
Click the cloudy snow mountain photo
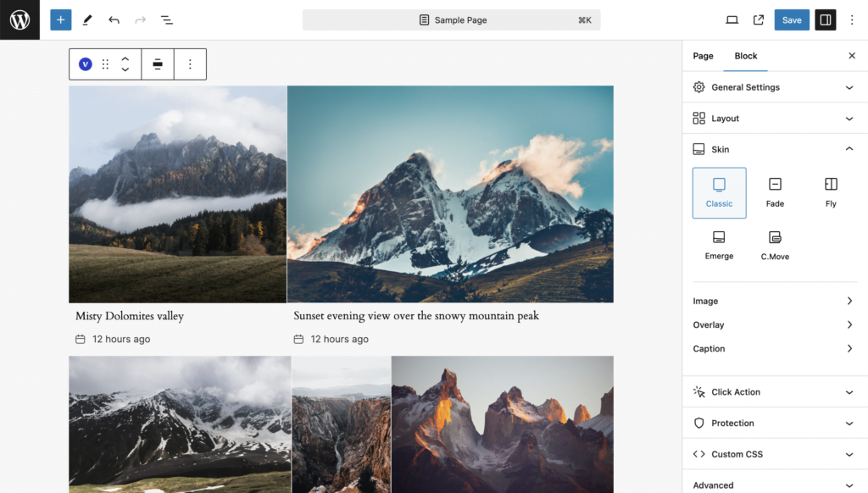(x=180, y=424)
